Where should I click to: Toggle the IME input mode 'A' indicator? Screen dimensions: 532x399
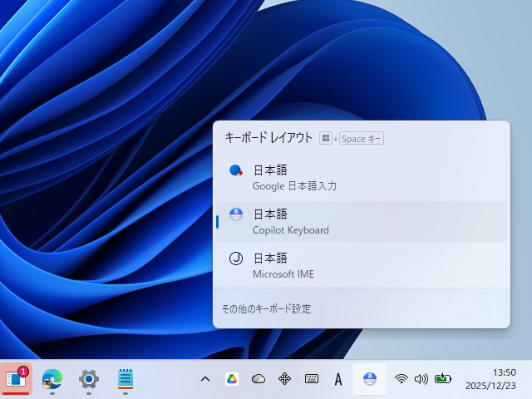pyautogui.click(x=338, y=379)
